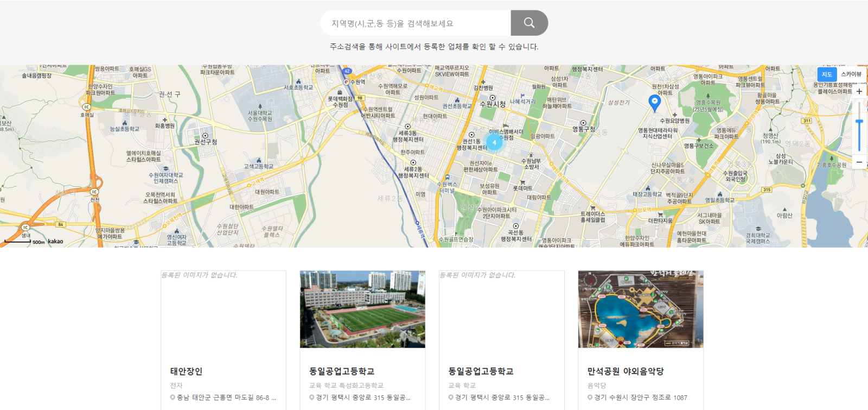Click the map zoom slider handle

coord(859,122)
